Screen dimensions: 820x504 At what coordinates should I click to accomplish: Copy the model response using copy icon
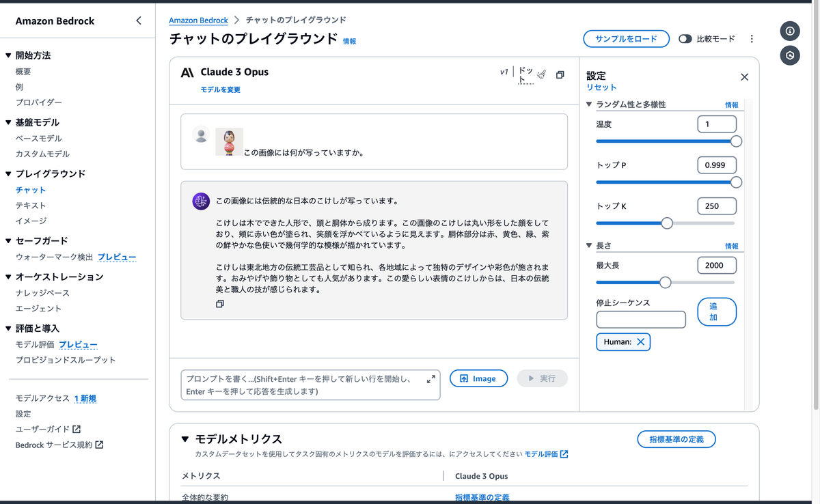pyautogui.click(x=220, y=304)
